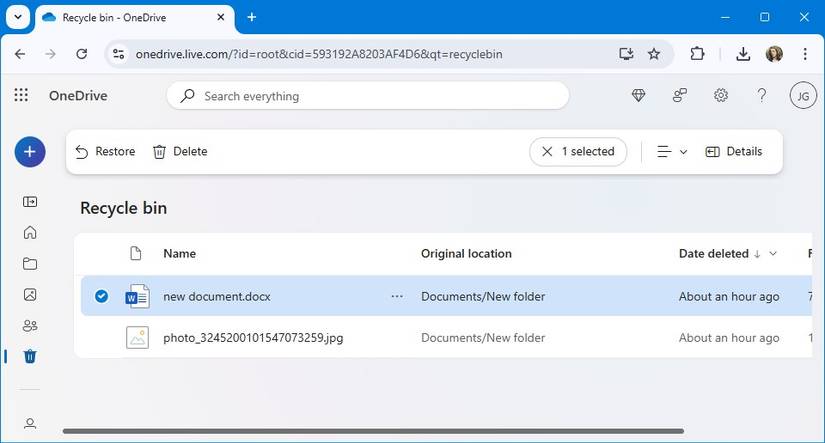This screenshot has width=825, height=443.
Task: Open Shared people icon in sidebar
Action: (30, 326)
